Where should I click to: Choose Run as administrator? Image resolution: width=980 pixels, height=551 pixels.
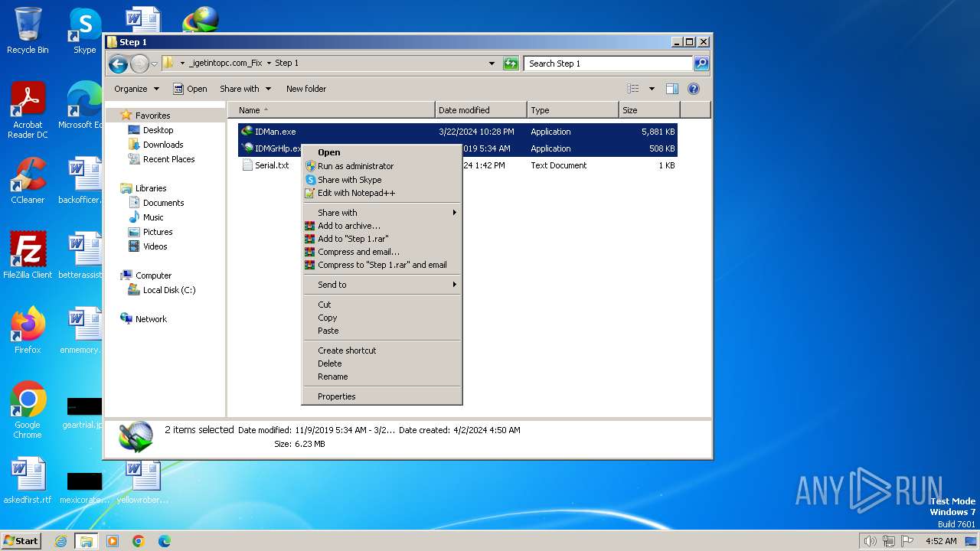(382, 166)
